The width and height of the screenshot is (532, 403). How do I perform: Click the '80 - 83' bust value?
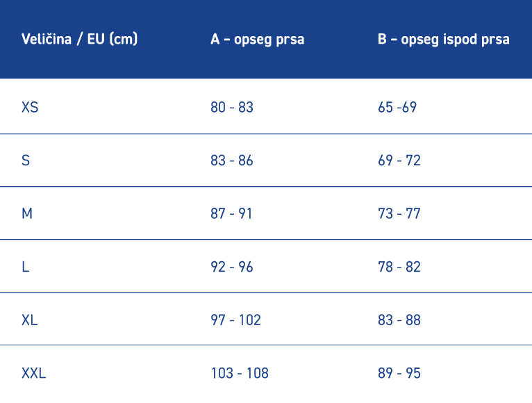[232, 107]
